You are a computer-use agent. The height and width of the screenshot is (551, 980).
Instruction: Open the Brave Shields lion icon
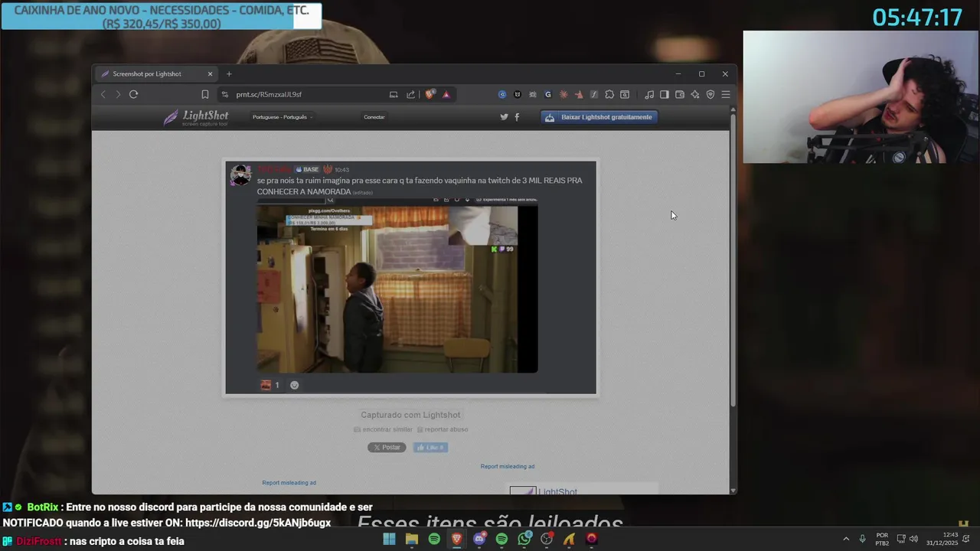click(x=430, y=94)
